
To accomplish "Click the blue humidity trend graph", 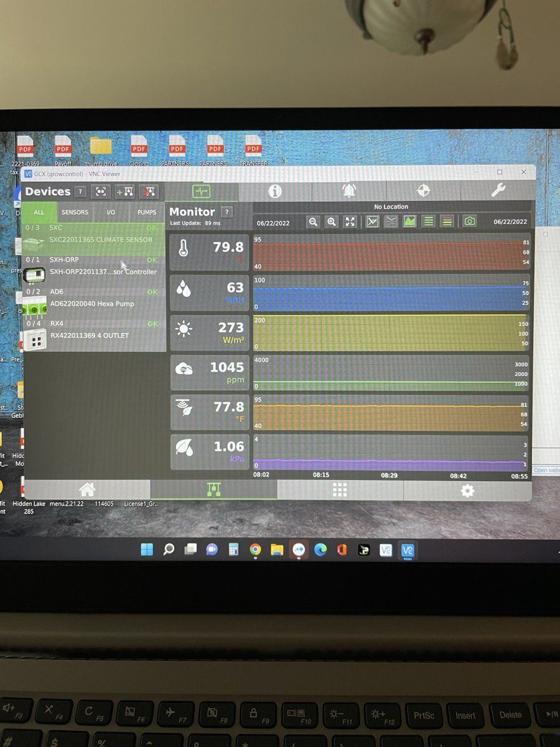I will [391, 293].
